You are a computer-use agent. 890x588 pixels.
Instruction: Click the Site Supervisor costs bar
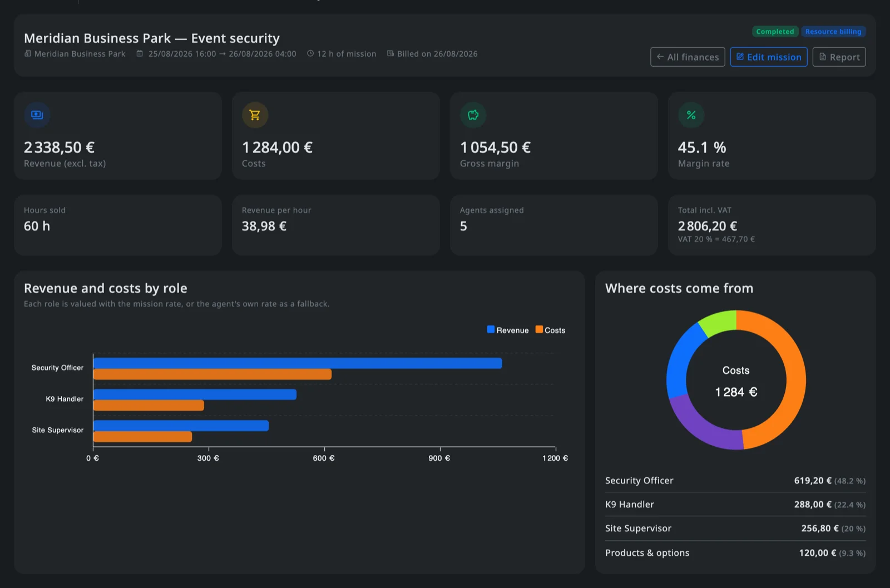[142, 437]
